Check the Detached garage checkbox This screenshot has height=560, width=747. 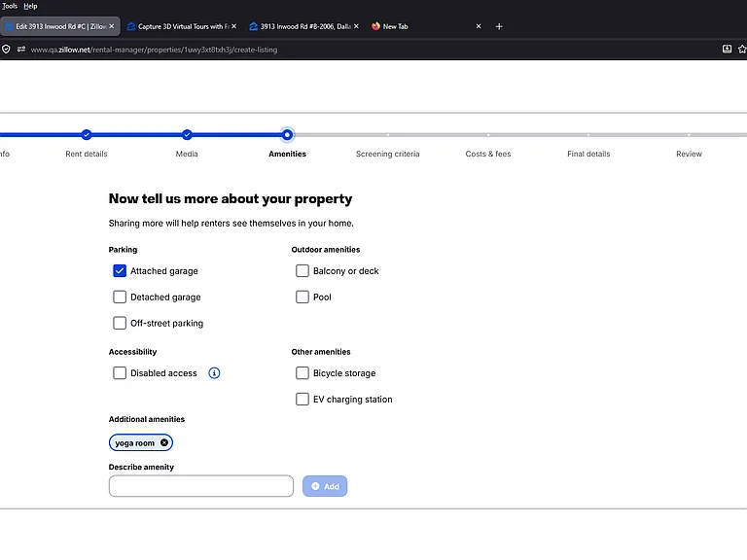[120, 297]
